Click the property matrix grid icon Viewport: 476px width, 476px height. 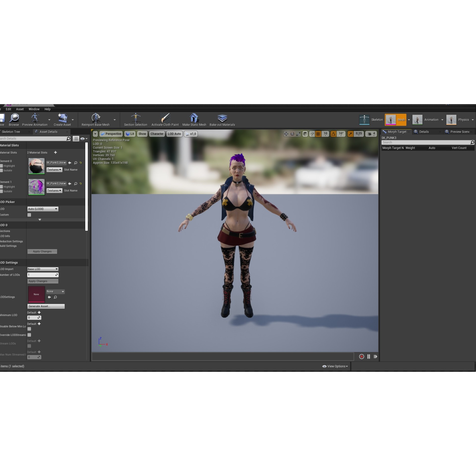[x=76, y=139]
